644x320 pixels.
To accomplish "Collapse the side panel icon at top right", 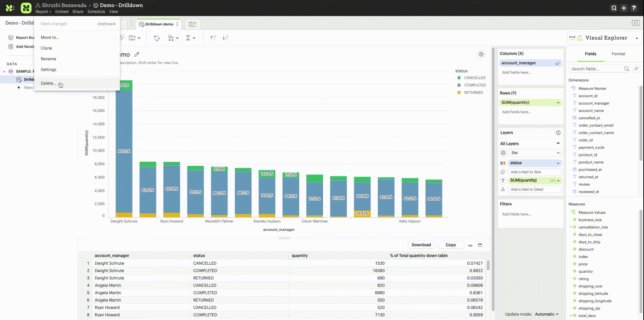I will click(x=635, y=23).
